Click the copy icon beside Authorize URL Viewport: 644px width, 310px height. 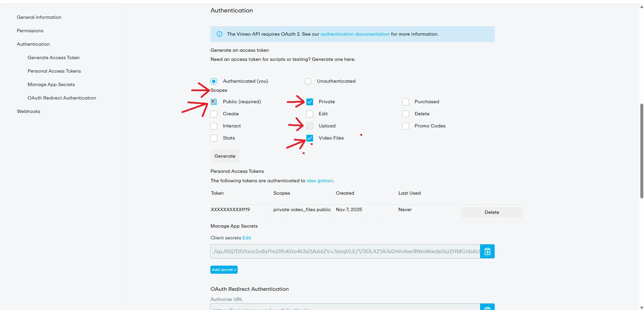pos(487,307)
